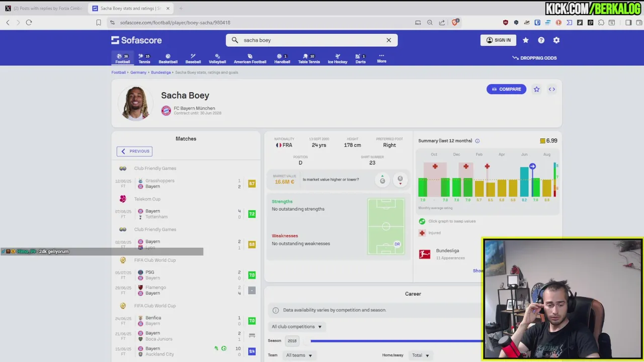Open Flamengo vs Bayern match row
The image size is (644, 362).
click(x=186, y=290)
